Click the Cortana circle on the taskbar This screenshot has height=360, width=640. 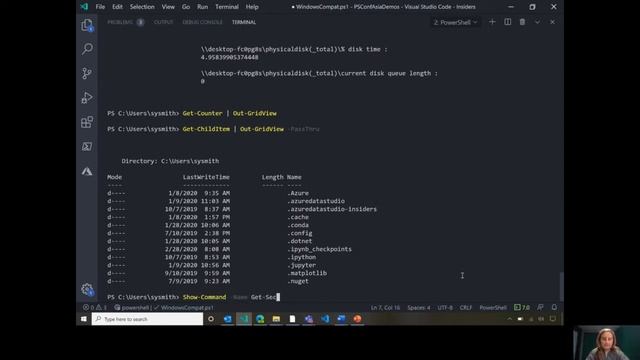click(211, 319)
